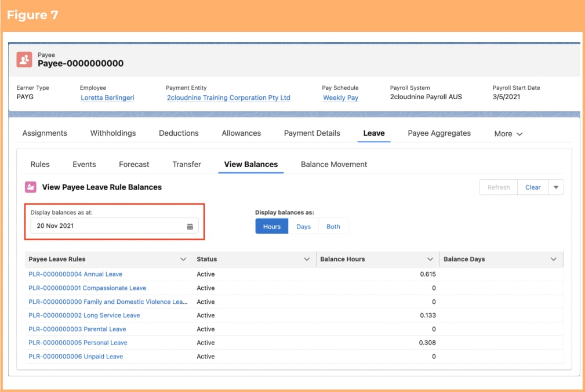Click Annual Leave balance value 0.615
Image resolution: width=585 pixels, height=392 pixels.
428,274
